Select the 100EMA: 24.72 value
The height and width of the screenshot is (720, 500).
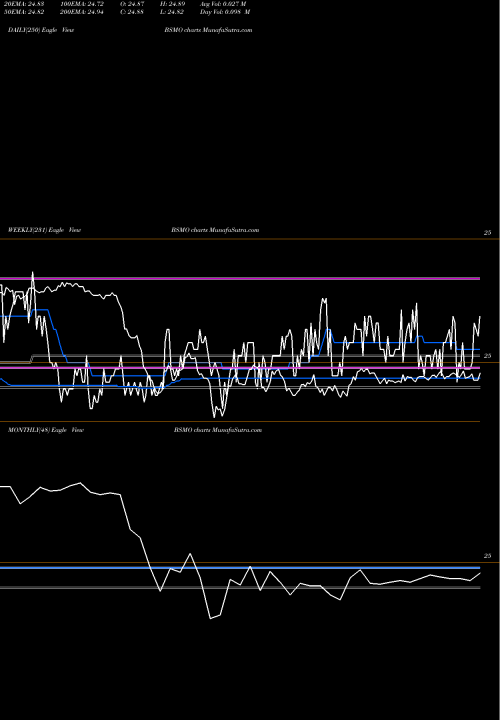[82, 4]
